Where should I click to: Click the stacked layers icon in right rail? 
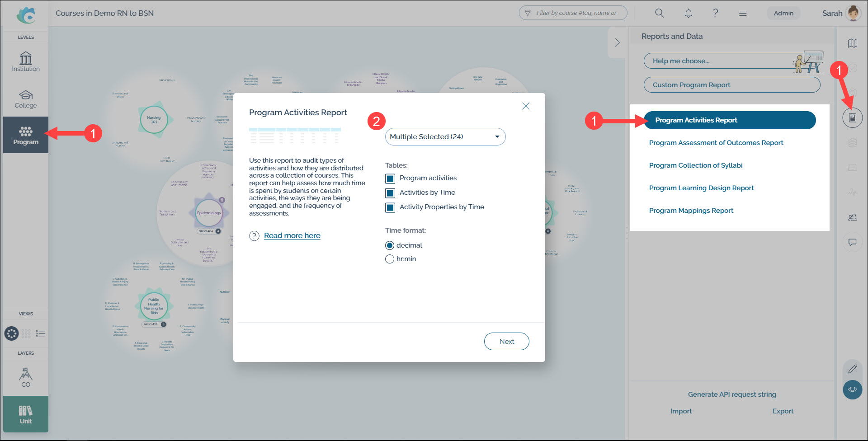click(x=853, y=143)
